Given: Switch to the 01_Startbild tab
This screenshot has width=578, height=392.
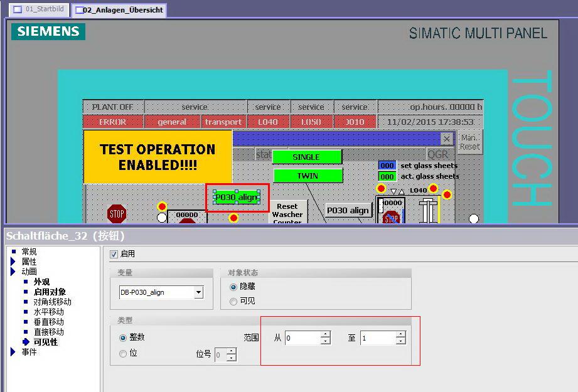Looking at the screenshot, I should (39, 9).
